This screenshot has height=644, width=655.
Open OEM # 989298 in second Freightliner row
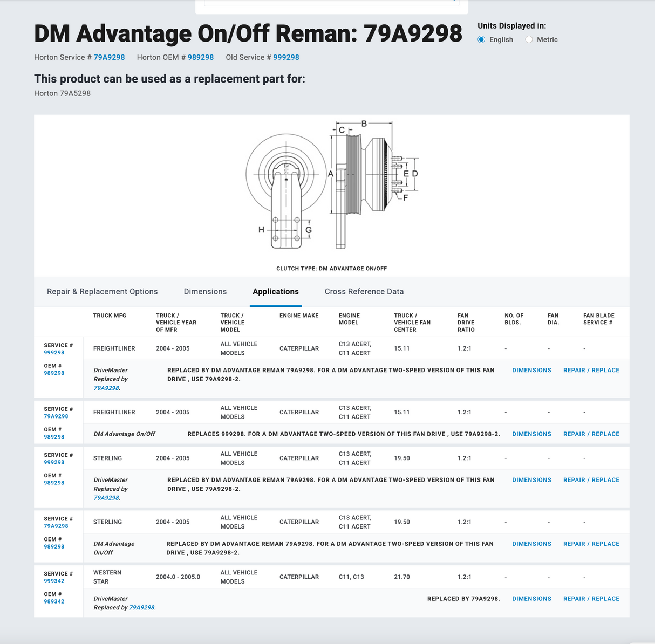click(54, 437)
